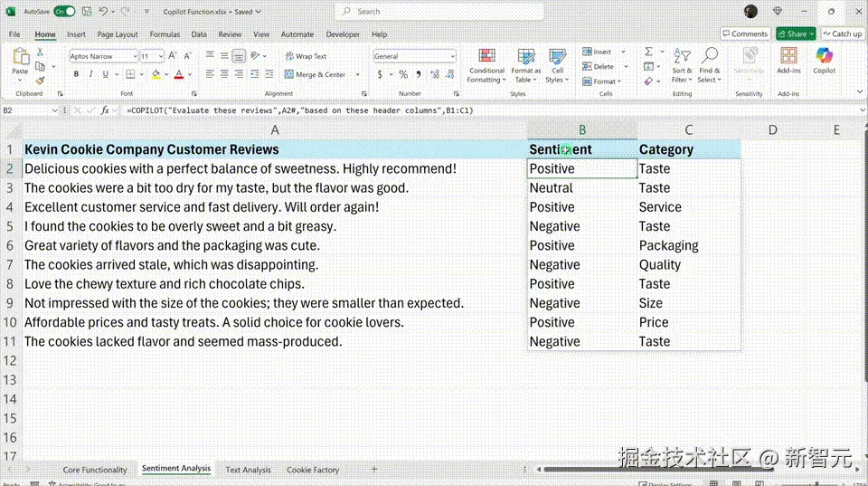Expand the formula bar chevron
This screenshot has height=486, width=868.
point(862,110)
